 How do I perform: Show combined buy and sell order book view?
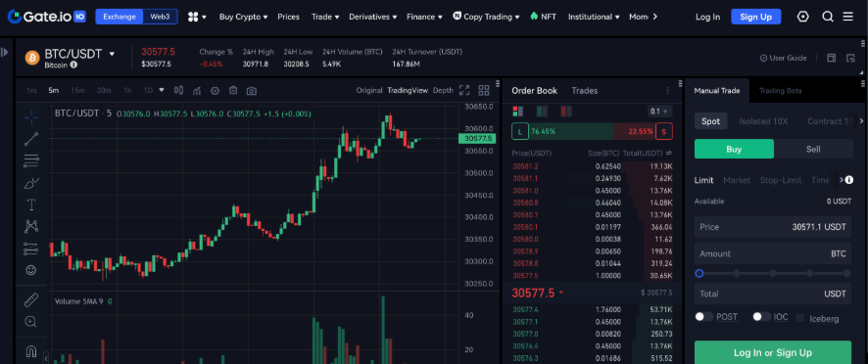517,112
